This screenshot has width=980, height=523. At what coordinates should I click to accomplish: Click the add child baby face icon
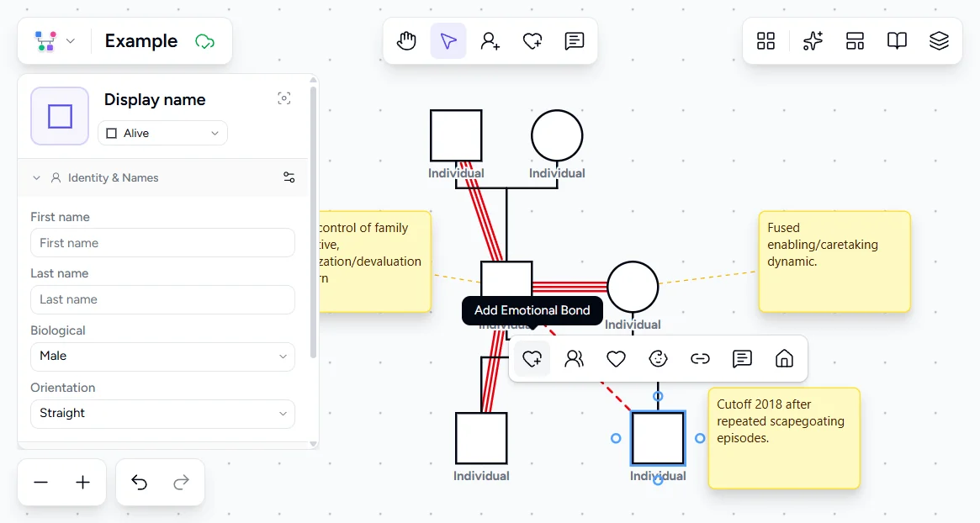658,359
